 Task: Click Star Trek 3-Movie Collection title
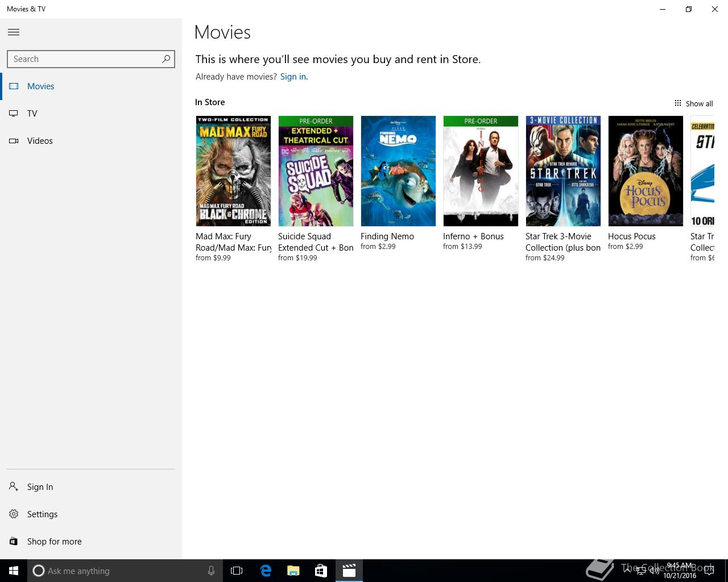[563, 242]
